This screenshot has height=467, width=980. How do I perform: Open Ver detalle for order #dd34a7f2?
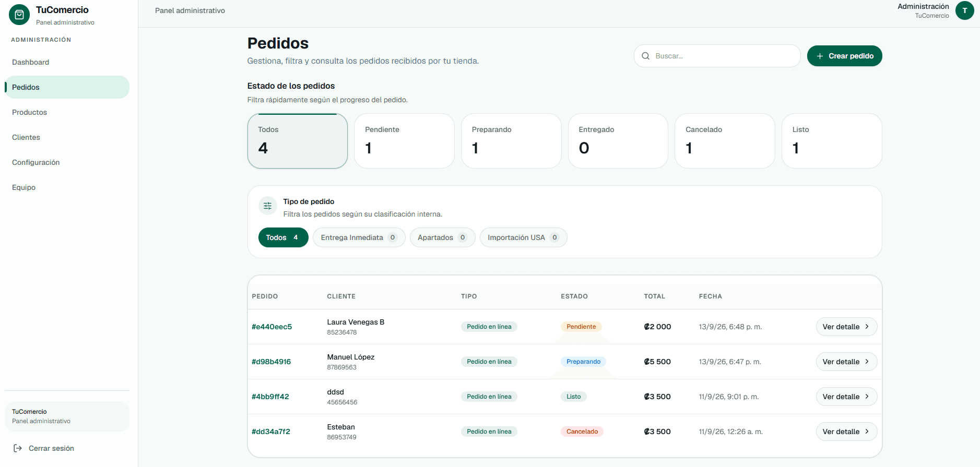click(846, 432)
